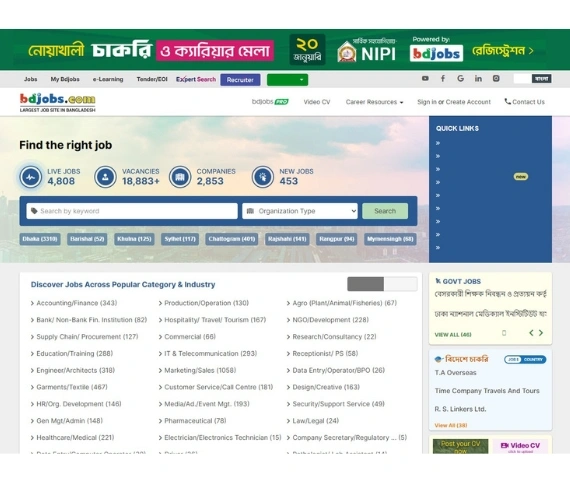The width and height of the screenshot is (570, 483).
Task: Open the My Bdjobs menu item
Action: click(65, 79)
